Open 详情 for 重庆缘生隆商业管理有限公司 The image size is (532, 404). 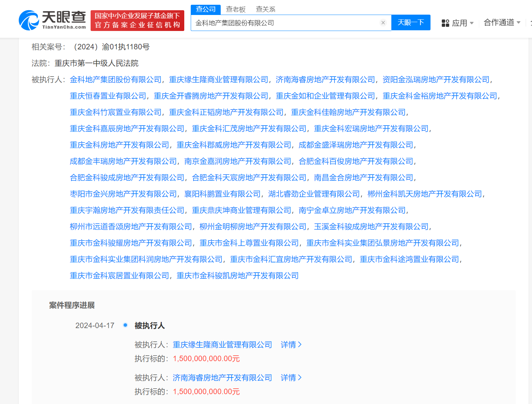(x=289, y=345)
